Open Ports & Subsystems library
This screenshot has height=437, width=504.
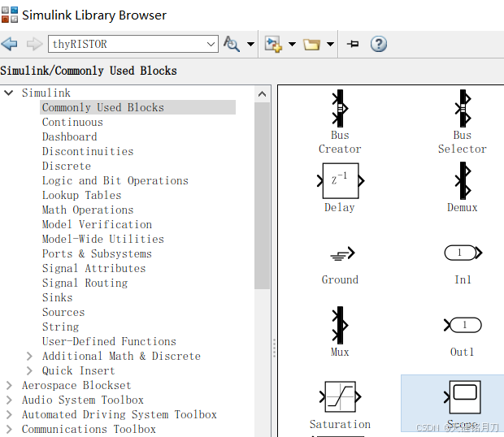click(x=97, y=253)
